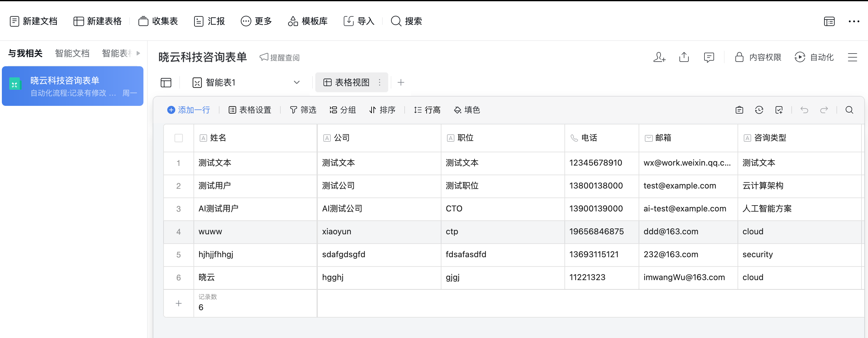Image resolution: width=868 pixels, height=338 pixels.
Task: Open the 分组 group option
Action: pos(343,110)
